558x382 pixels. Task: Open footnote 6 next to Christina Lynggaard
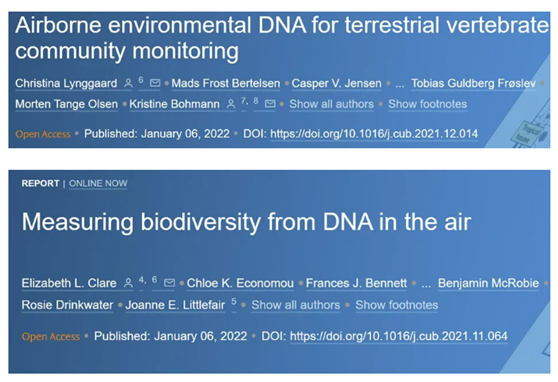[x=141, y=80]
